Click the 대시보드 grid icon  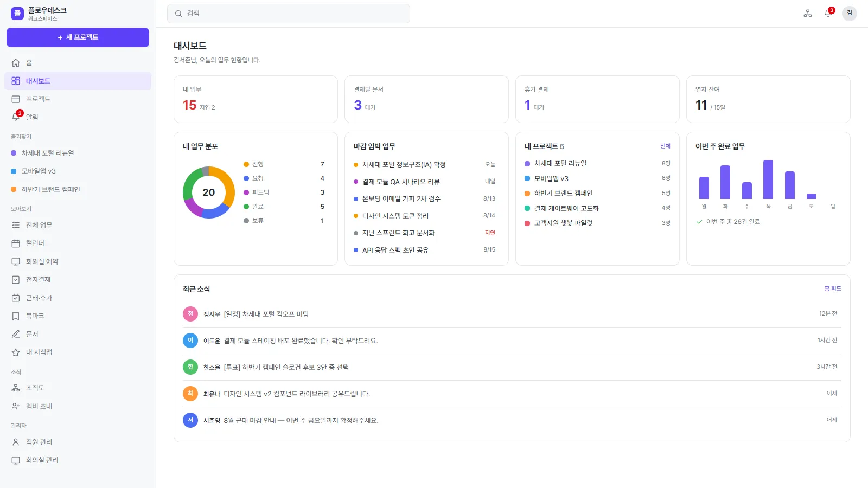[x=16, y=81]
